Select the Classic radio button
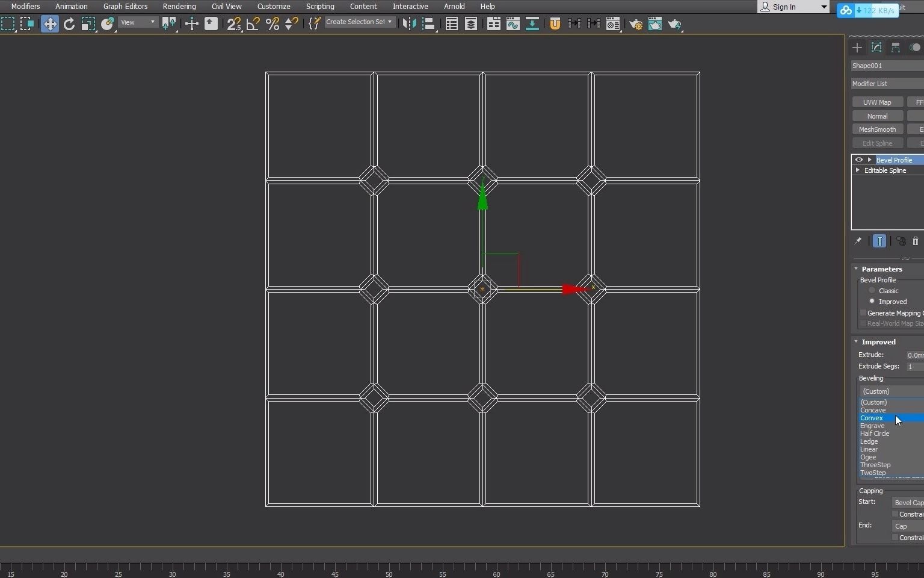The image size is (924, 578). 872,291
